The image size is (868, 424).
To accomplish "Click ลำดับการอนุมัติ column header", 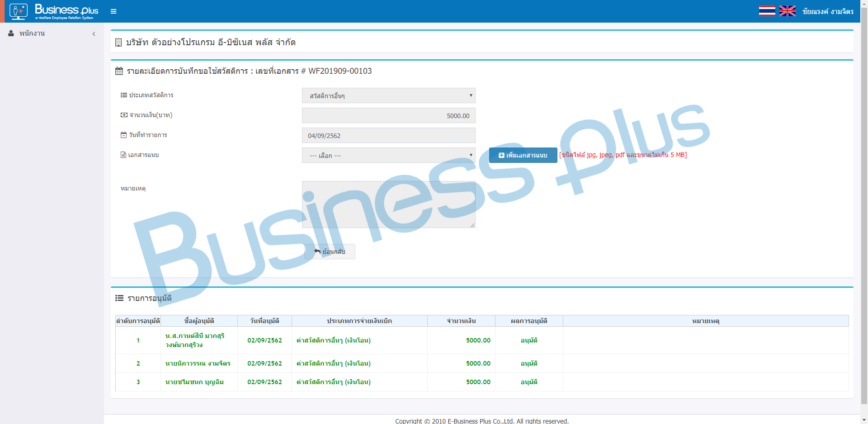I will coord(138,321).
